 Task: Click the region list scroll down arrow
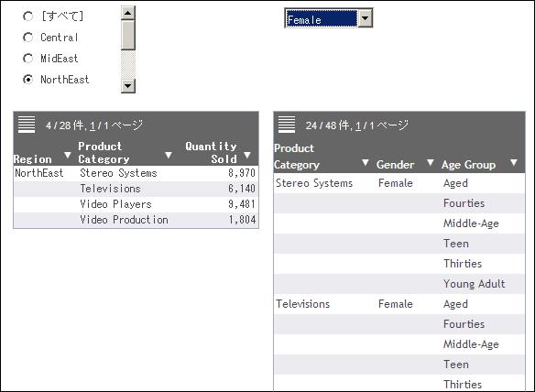pos(128,85)
